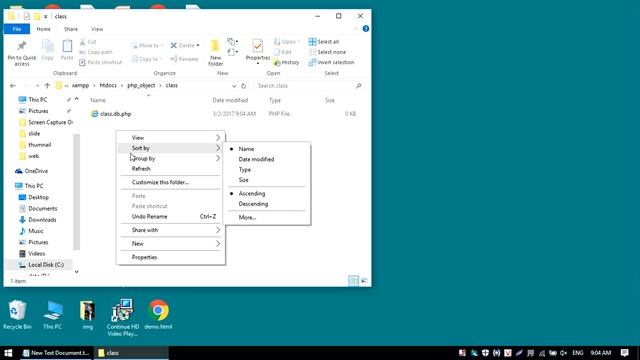This screenshot has width=640, height=360.
Task: Select Size sort option
Action: click(x=267, y=180)
